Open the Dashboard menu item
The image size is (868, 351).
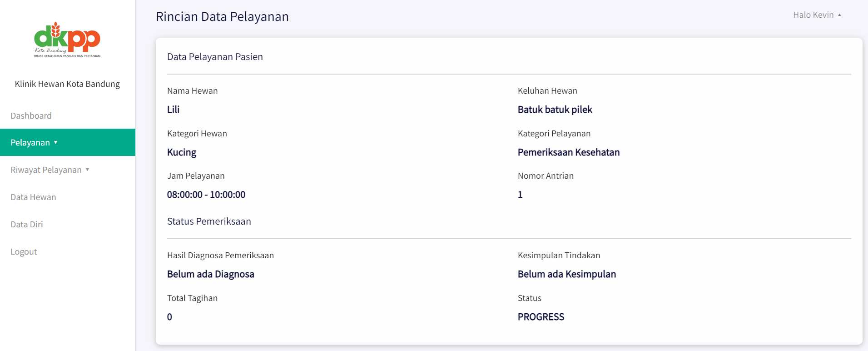click(x=31, y=115)
